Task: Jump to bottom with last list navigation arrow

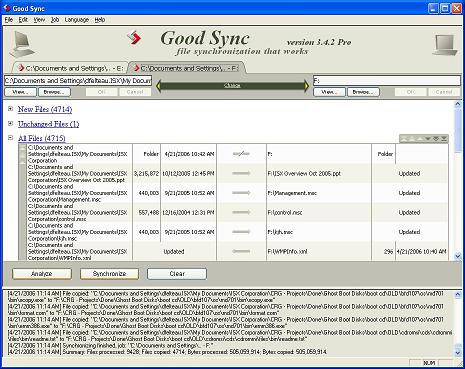Action: 444,139
